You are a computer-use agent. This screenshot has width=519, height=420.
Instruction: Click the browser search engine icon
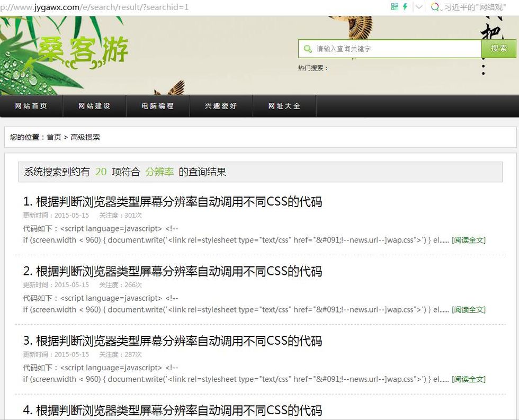[435, 6]
